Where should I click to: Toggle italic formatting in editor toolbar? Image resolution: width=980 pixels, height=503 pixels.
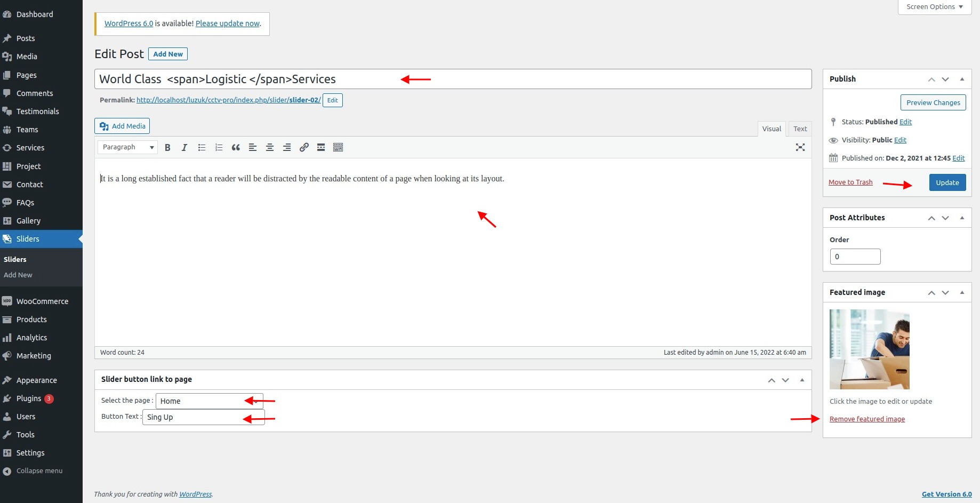click(184, 148)
